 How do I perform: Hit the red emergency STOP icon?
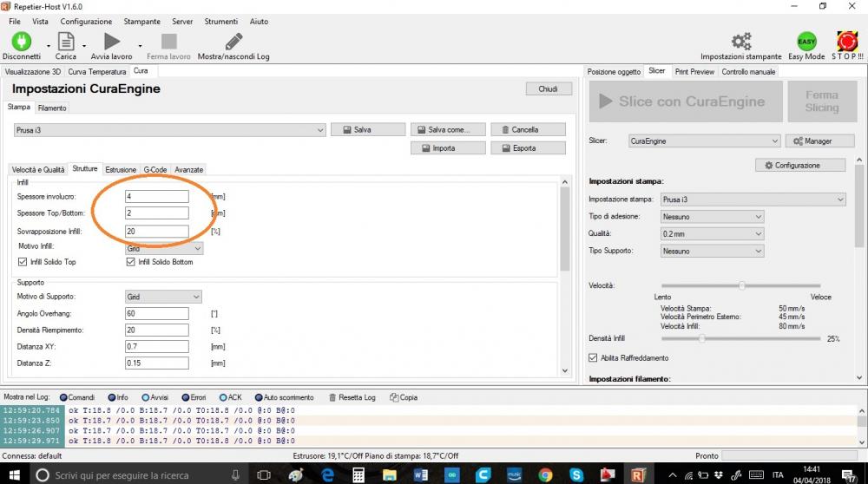click(x=847, y=42)
